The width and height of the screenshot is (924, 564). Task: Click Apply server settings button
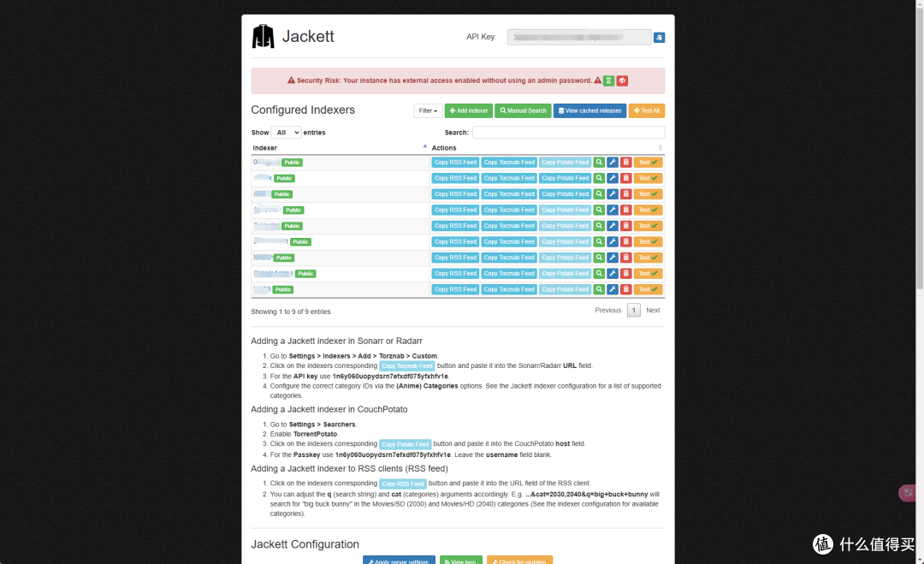(399, 561)
